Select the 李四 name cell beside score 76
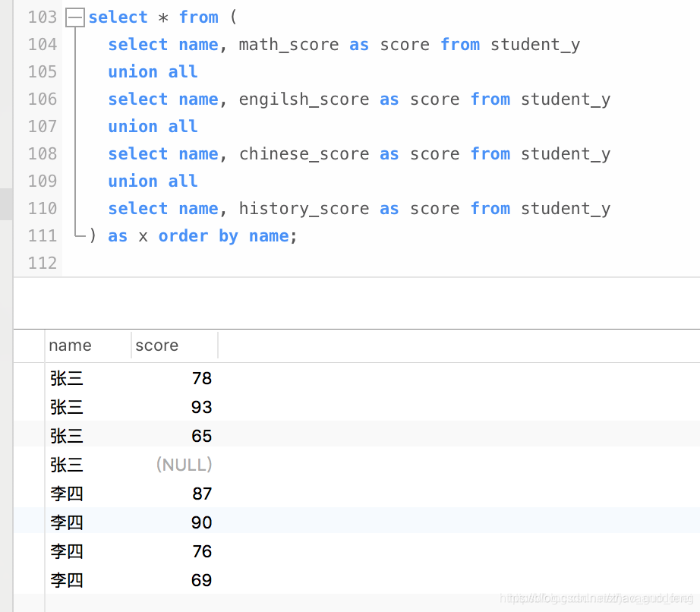The image size is (700, 612). tap(88, 551)
